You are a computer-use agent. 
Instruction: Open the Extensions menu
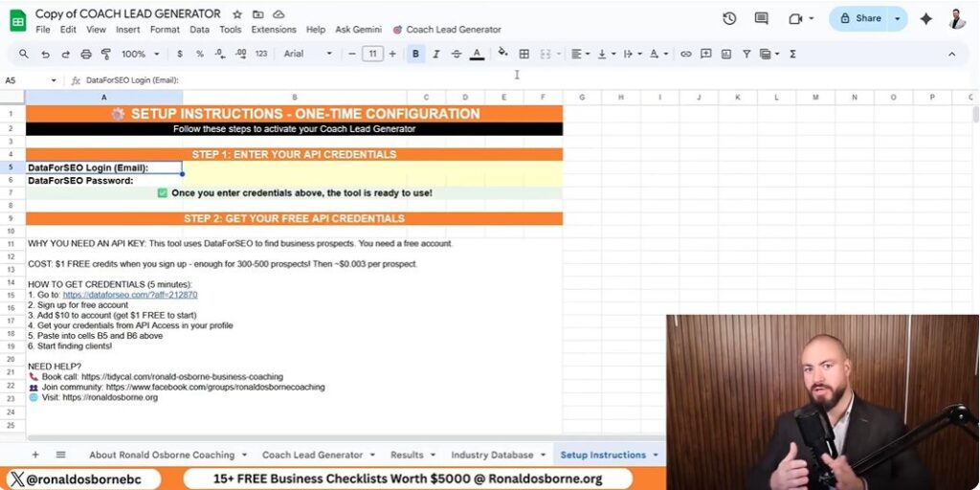click(x=274, y=30)
